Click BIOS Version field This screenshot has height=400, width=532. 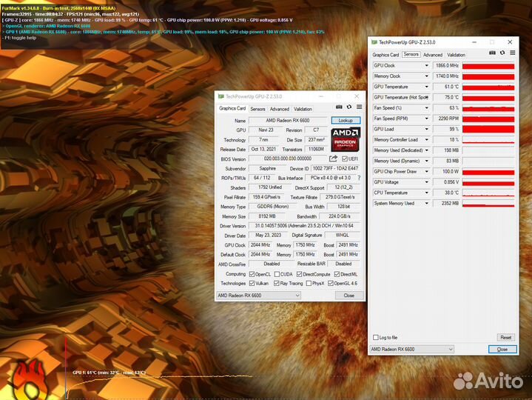(287, 159)
